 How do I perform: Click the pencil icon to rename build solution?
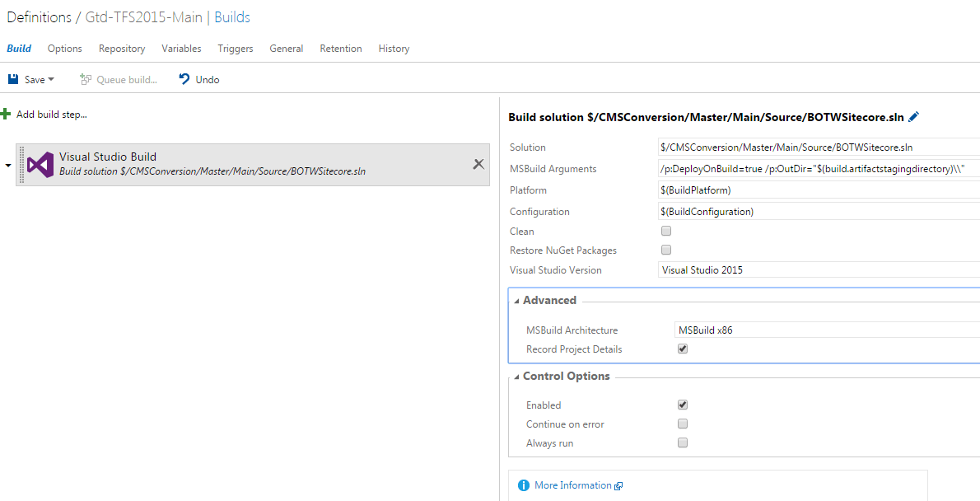(913, 116)
